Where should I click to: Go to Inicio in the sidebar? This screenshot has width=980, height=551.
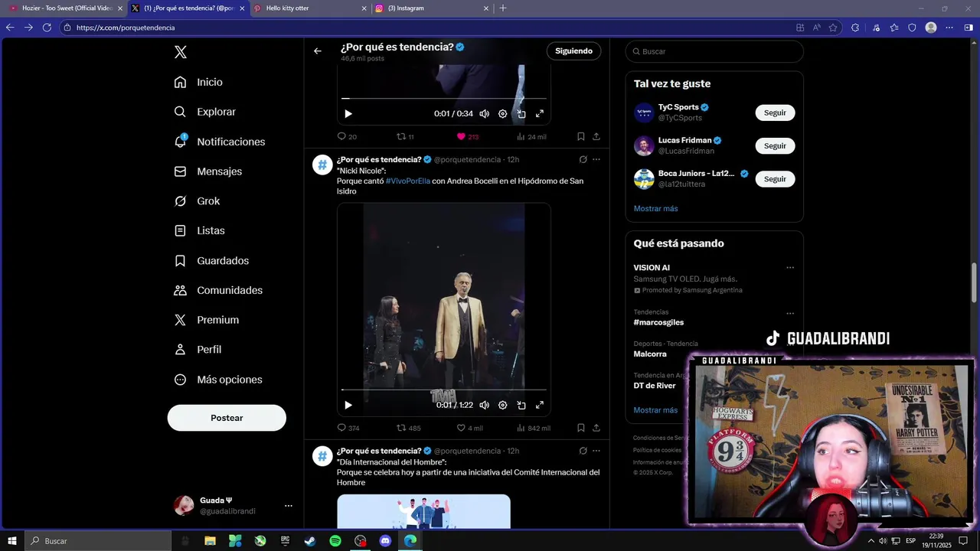click(x=198, y=82)
